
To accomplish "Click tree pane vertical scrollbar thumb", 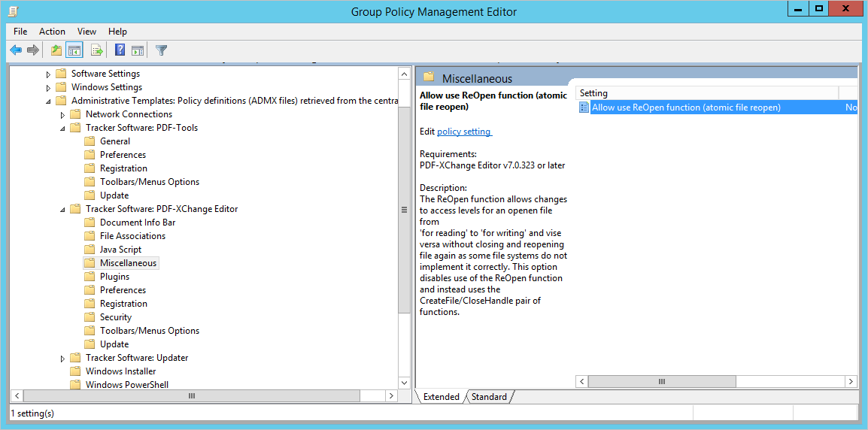I will 404,209.
